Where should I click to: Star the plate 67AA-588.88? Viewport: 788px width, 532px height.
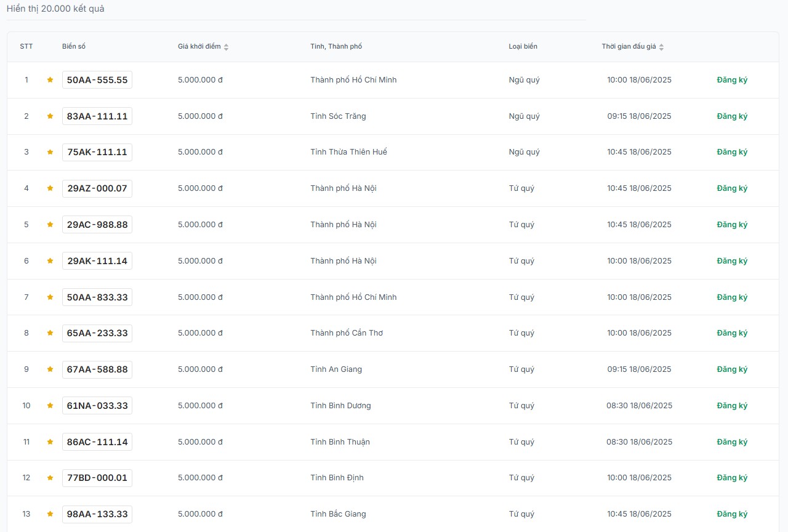pyautogui.click(x=50, y=369)
